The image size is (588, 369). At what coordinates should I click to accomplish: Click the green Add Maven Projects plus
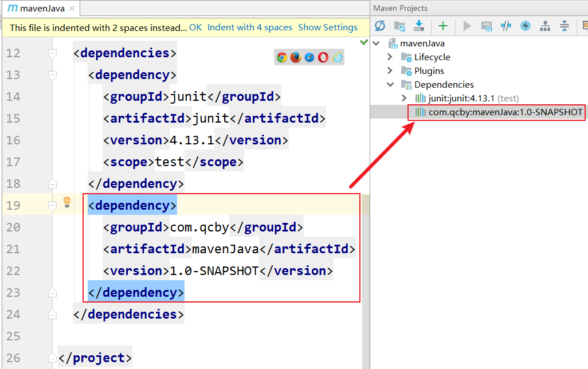click(443, 26)
